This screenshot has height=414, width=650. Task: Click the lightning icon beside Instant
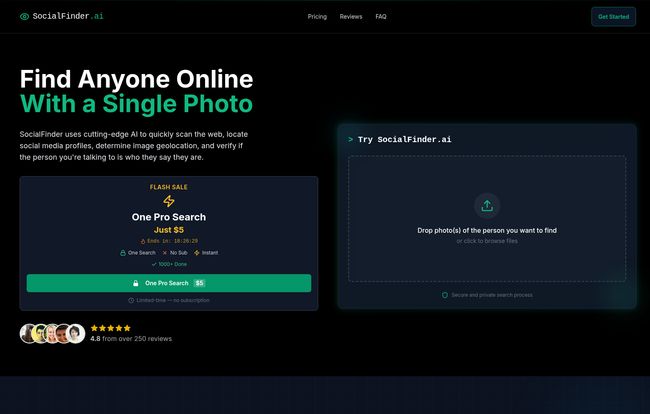point(197,253)
